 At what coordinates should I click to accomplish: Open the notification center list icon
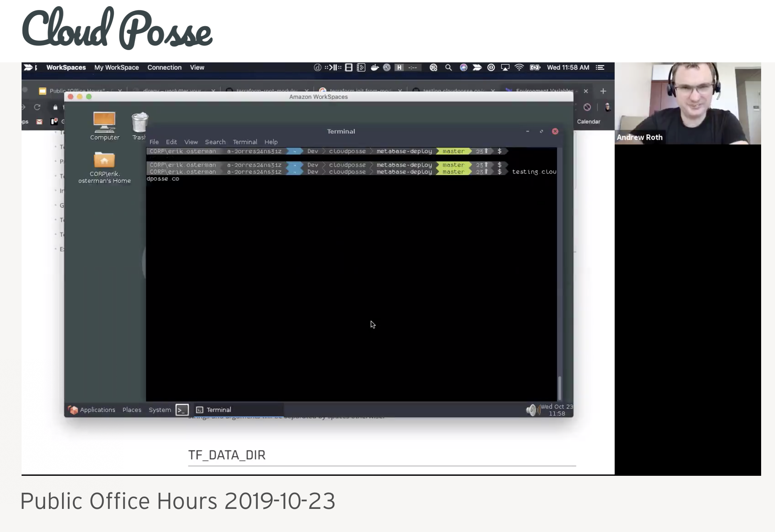pos(600,67)
